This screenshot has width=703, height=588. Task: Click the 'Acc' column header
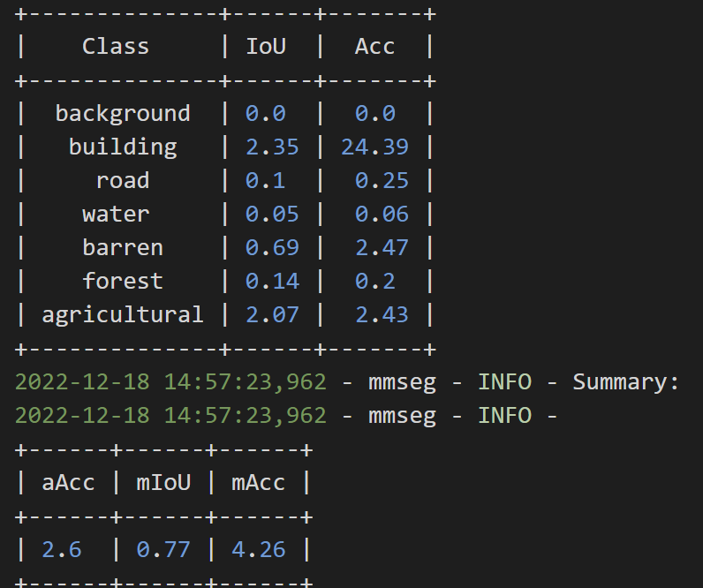click(374, 46)
